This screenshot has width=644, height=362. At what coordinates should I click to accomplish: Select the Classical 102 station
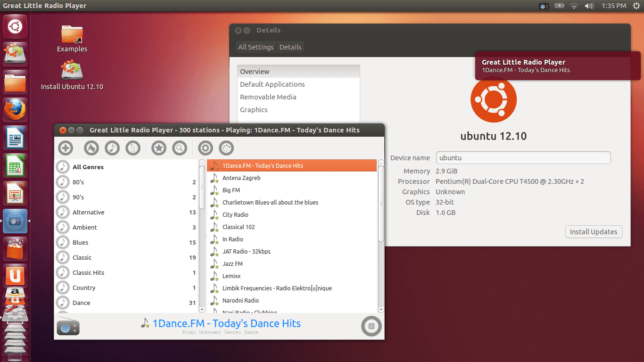coord(239,227)
